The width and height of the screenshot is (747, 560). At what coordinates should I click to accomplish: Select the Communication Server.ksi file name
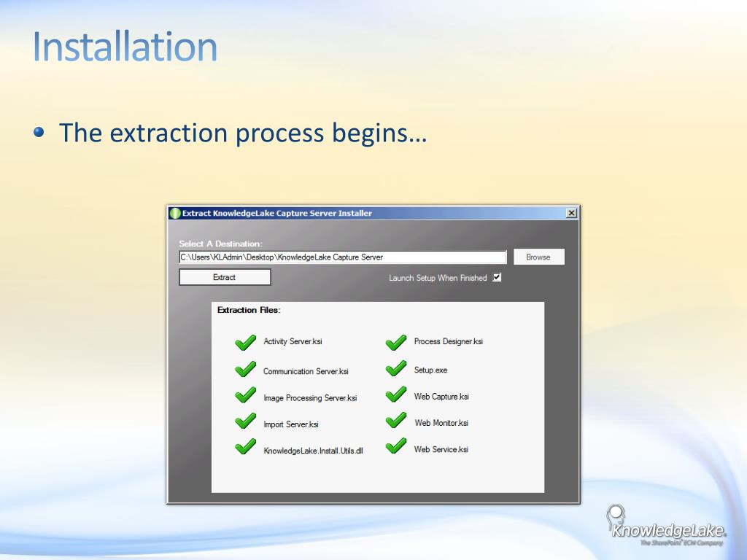click(306, 371)
